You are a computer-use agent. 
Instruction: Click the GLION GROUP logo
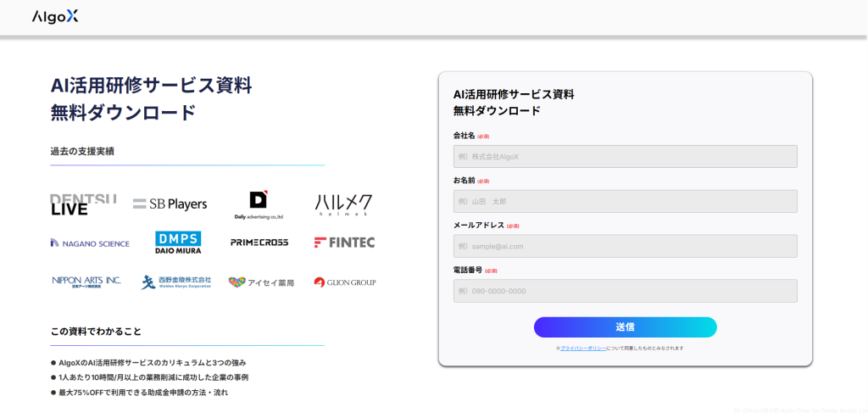345,282
